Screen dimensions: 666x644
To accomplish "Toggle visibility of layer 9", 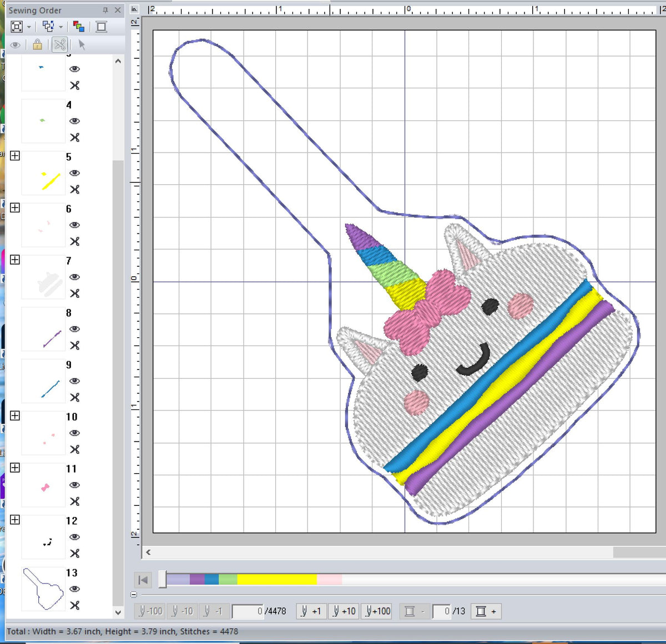I will pyautogui.click(x=74, y=381).
